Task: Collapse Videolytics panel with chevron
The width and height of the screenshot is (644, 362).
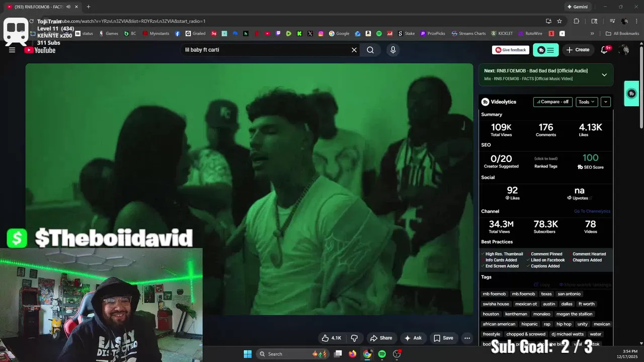Action: coord(606,102)
